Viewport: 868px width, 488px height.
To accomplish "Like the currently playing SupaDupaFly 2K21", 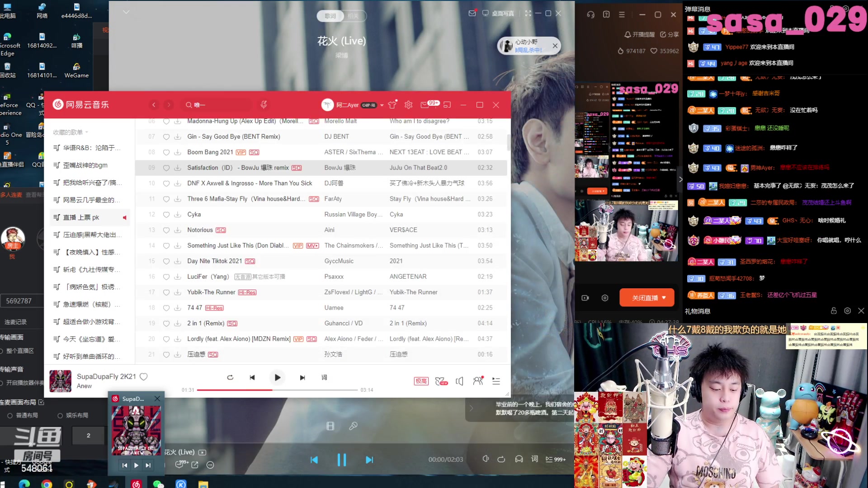I will [x=144, y=376].
